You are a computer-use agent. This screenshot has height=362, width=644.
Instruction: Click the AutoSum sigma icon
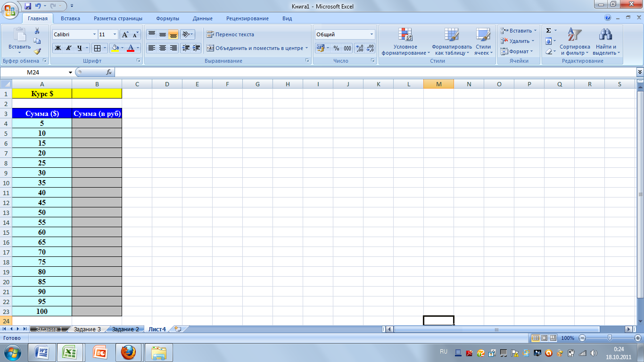(x=548, y=31)
